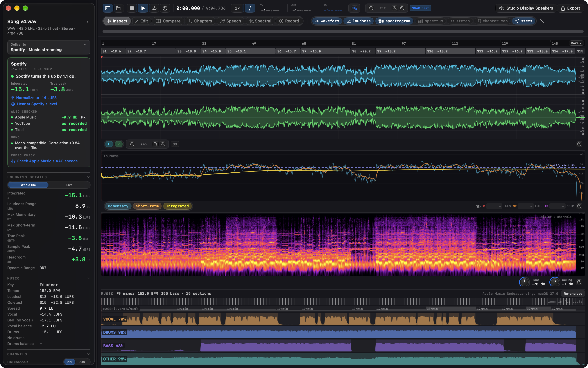Collapse the Channels section
The width and height of the screenshot is (588, 368).
pos(88,354)
